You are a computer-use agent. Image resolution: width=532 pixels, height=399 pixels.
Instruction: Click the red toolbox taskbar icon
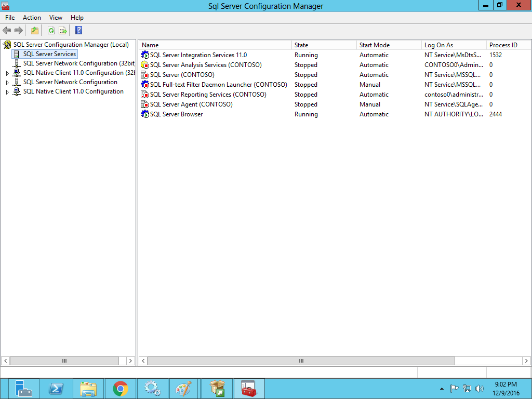pos(249,389)
